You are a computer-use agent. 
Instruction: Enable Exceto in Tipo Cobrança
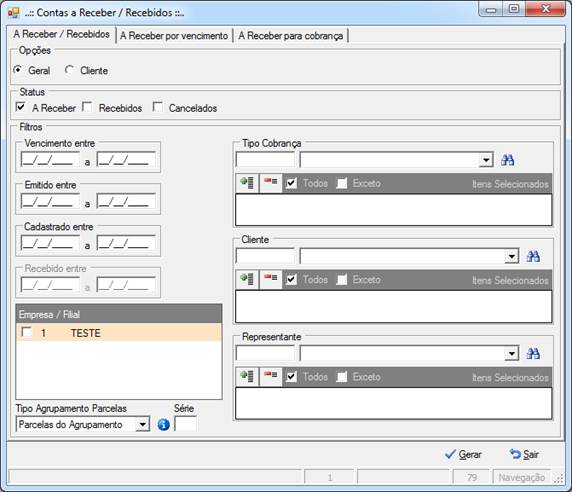point(341,183)
